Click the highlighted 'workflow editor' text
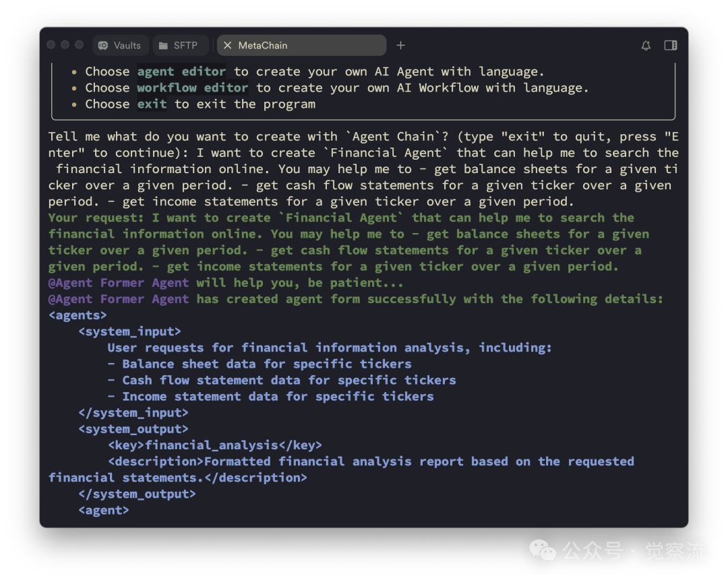The height and width of the screenshot is (580, 728). [193, 88]
